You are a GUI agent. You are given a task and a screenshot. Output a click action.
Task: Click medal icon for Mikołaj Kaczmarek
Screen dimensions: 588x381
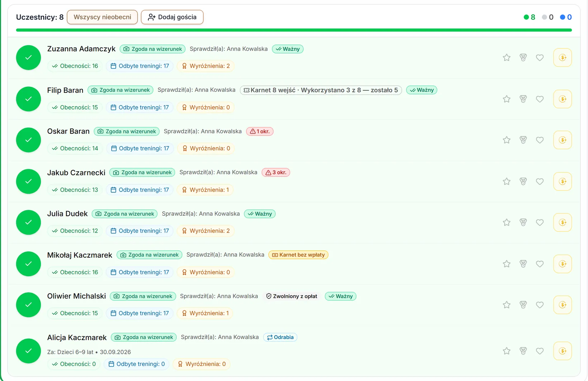[x=523, y=264]
